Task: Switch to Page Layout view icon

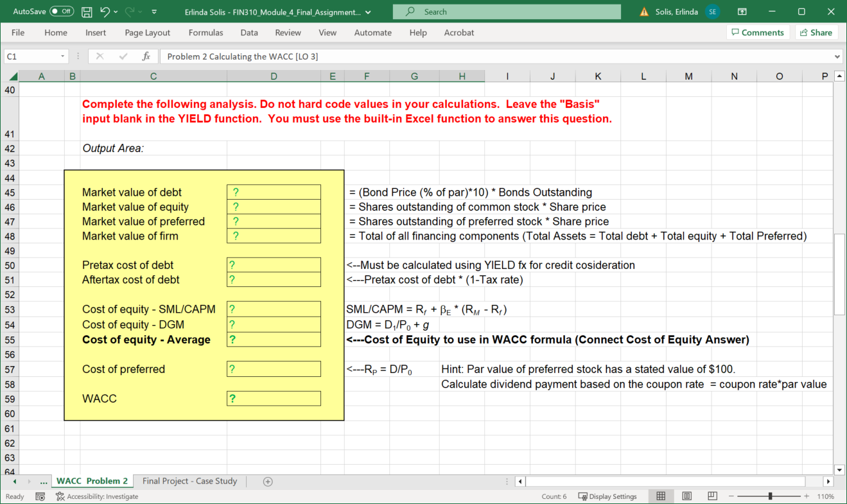Action: (x=686, y=496)
